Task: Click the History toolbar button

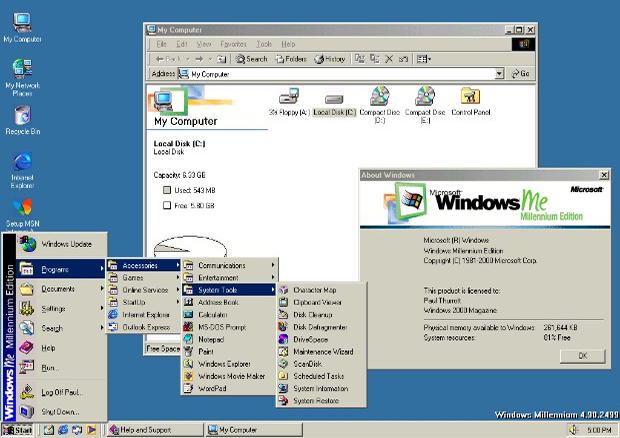Action: (330, 59)
